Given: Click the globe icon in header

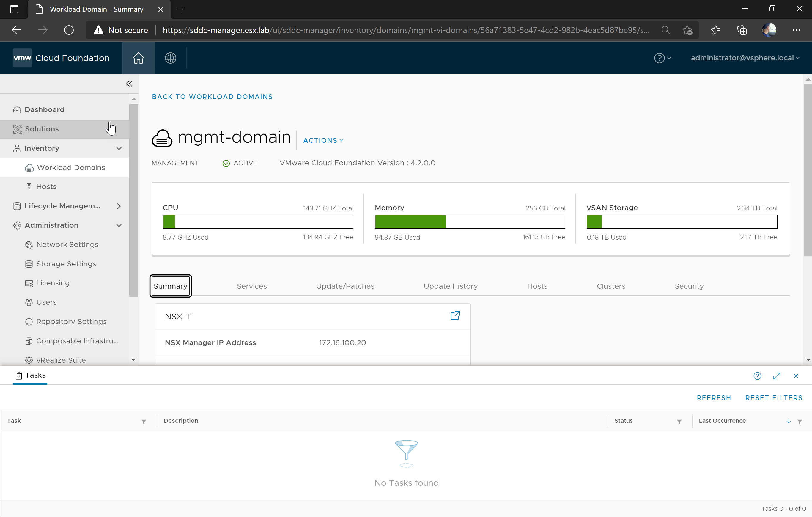Looking at the screenshot, I should point(170,58).
